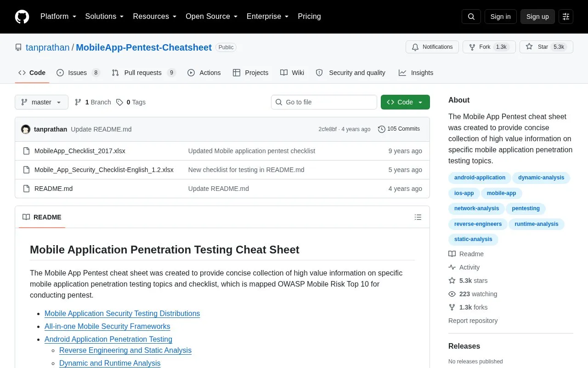
Task: Select the android-application topic tag
Action: [480, 178]
